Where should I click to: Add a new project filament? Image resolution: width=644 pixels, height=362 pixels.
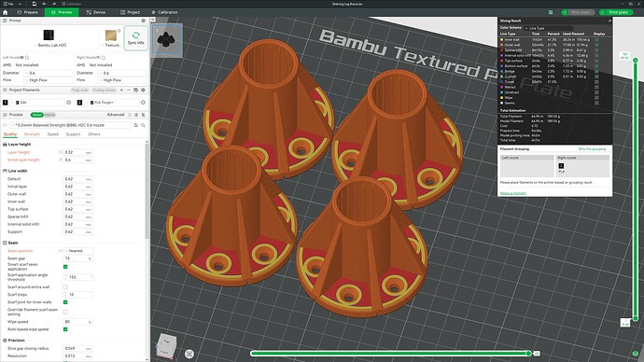pos(121,90)
